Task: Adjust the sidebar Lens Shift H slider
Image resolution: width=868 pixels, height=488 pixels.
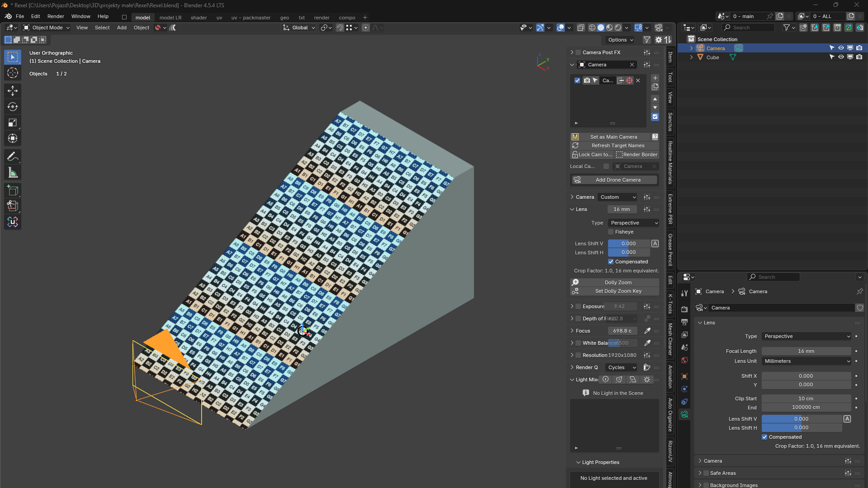Action: click(629, 252)
